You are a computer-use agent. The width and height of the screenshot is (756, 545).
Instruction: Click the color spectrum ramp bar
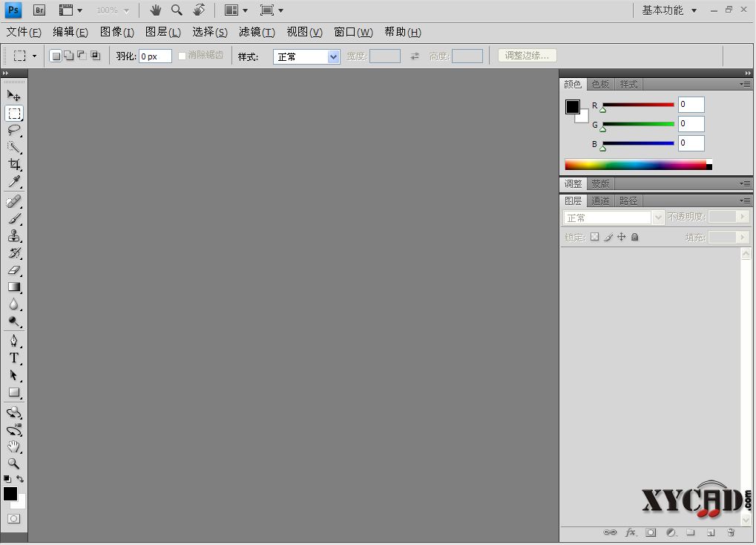pos(638,165)
